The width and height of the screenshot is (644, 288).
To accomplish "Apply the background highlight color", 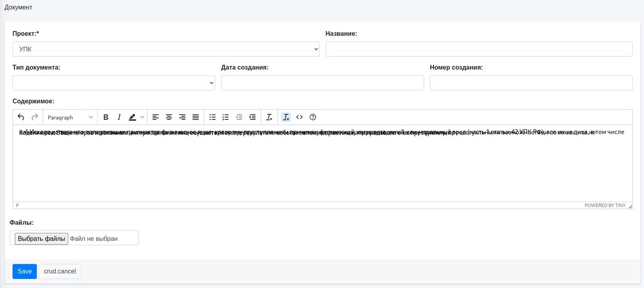I will (133, 117).
